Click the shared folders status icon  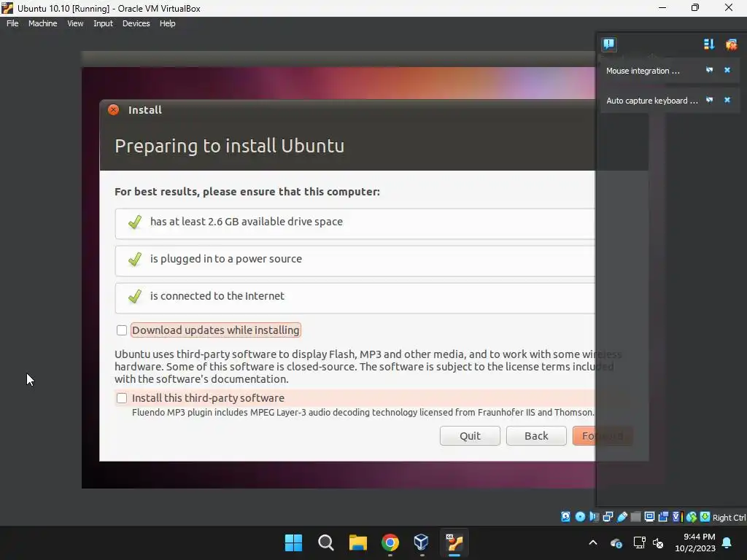click(x=635, y=517)
